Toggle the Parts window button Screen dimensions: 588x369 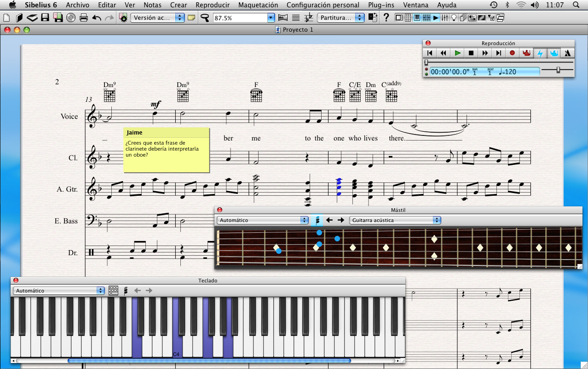[x=463, y=18]
